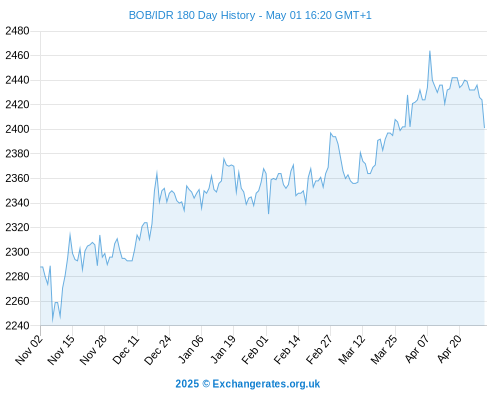Image resolution: width=495 pixels, height=400 pixels.
Task: Click the 2400 y-axis value
Action: (17, 129)
